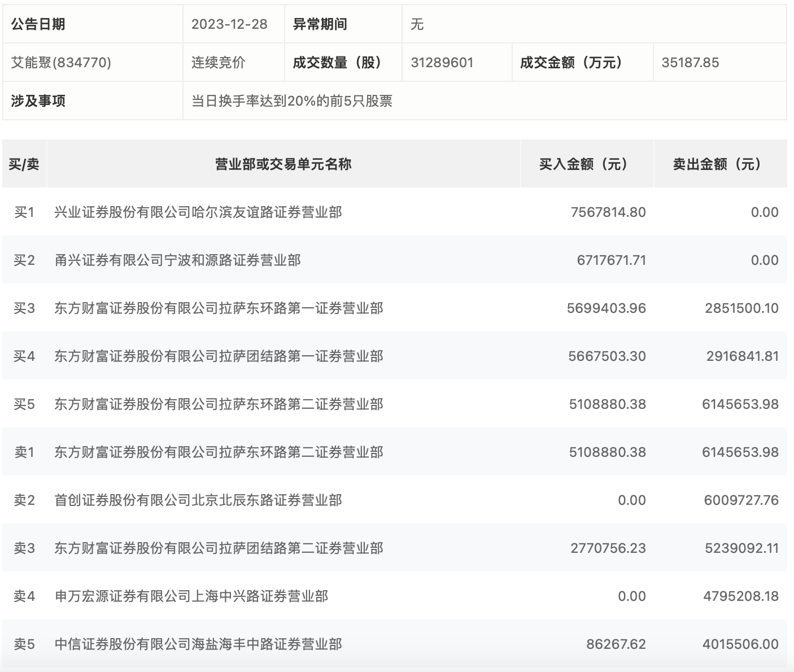Image resolution: width=794 pixels, height=672 pixels.
Task: Click 6145653.98 in the 买5 row
Action: [x=740, y=404]
